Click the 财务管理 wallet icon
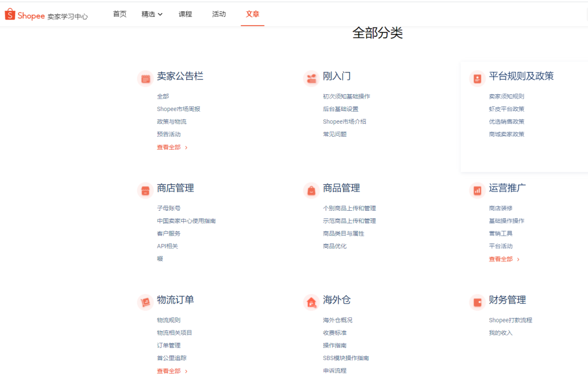Screen dimensions: 588x379 477,302
